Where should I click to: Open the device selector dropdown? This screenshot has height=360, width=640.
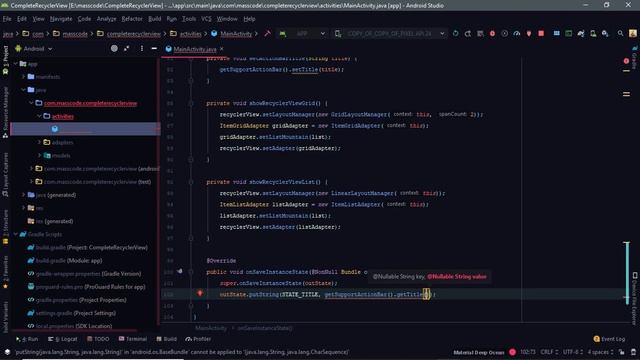click(390, 33)
